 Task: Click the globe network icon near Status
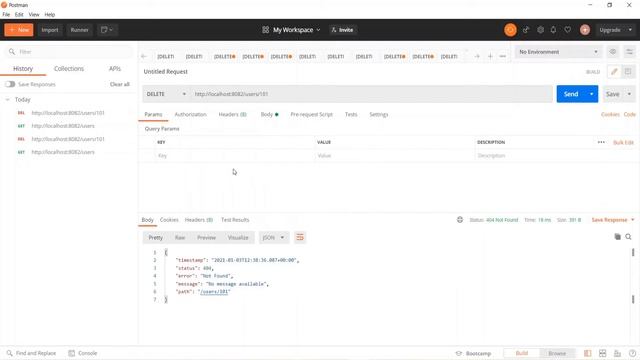click(x=460, y=220)
